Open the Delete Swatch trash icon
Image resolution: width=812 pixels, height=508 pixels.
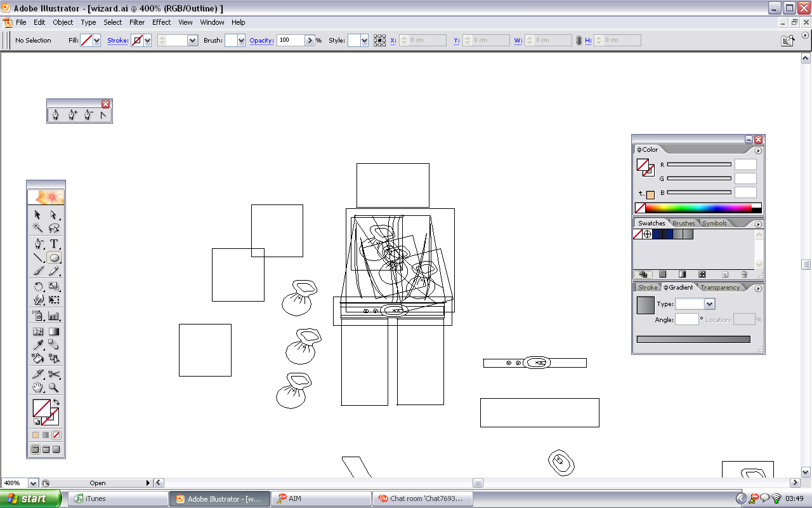click(744, 274)
